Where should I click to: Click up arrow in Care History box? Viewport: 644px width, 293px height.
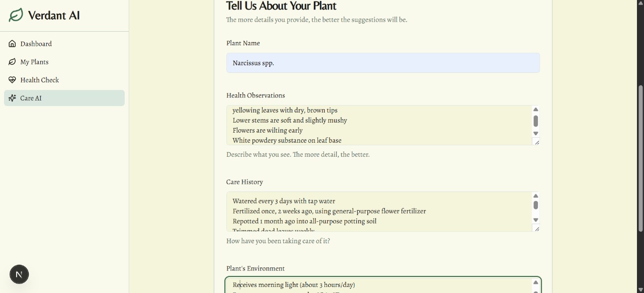tap(536, 196)
